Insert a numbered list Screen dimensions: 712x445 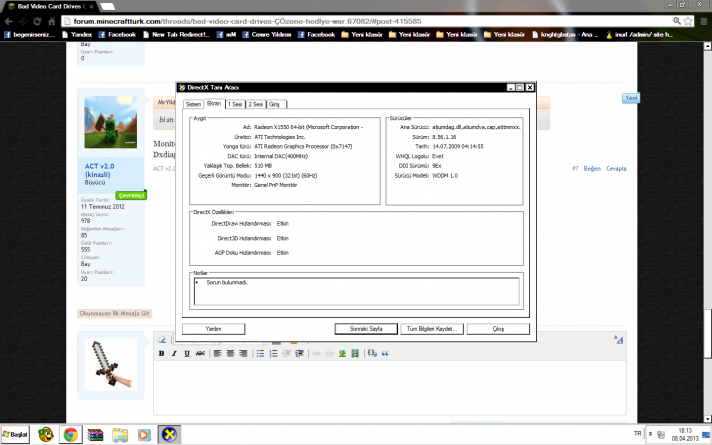tap(273, 353)
